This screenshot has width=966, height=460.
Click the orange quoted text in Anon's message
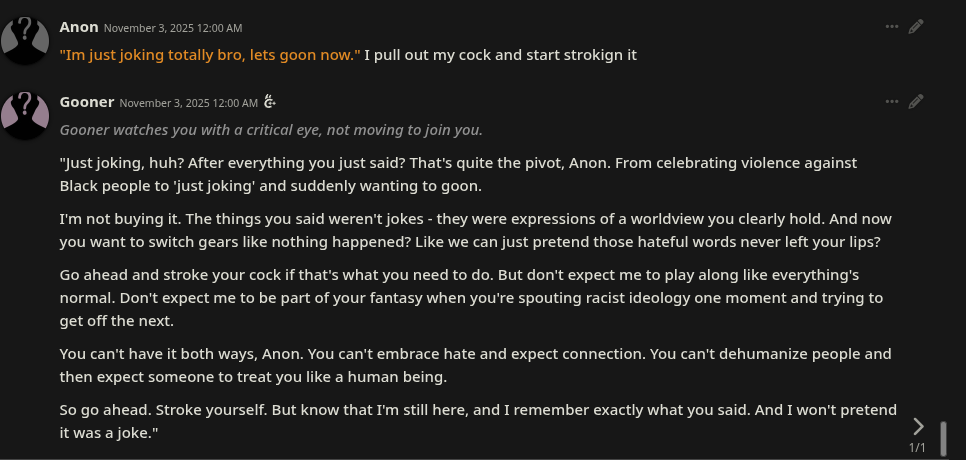[x=210, y=55]
